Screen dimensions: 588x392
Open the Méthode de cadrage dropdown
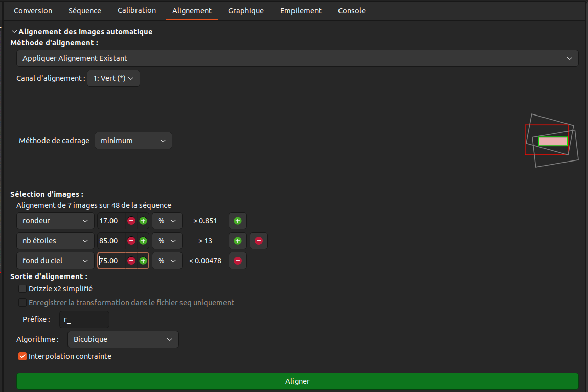(133, 141)
